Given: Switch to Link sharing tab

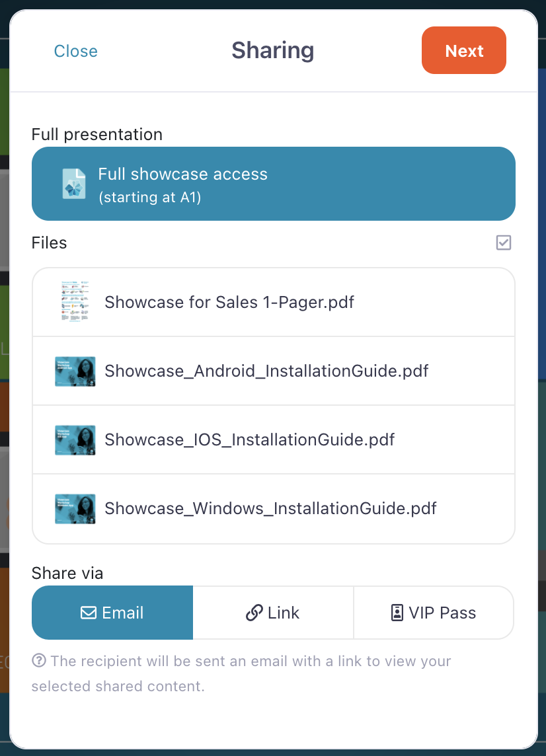Looking at the screenshot, I should click(x=273, y=613).
